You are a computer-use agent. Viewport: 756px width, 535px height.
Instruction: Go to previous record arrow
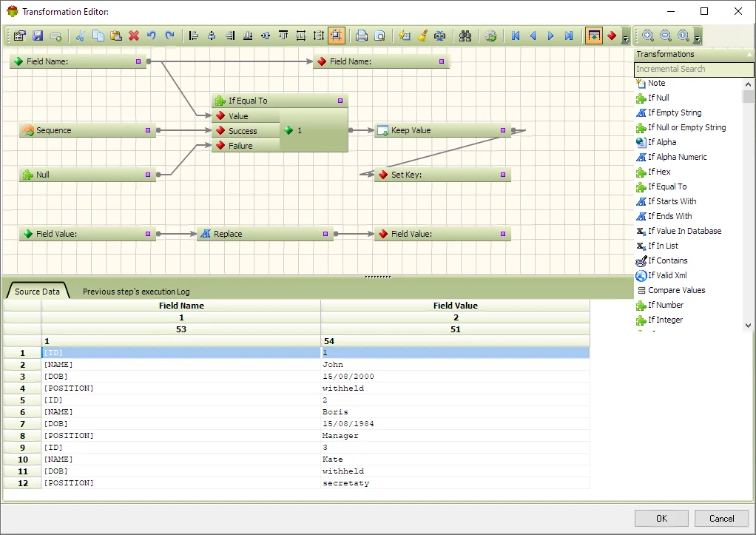533,36
